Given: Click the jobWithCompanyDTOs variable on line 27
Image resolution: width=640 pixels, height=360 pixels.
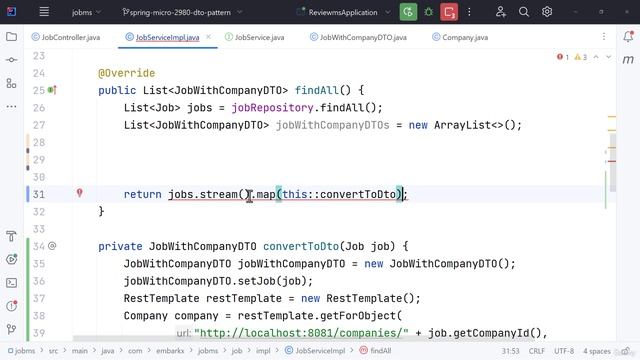Looking at the screenshot, I should pyautogui.click(x=333, y=125).
